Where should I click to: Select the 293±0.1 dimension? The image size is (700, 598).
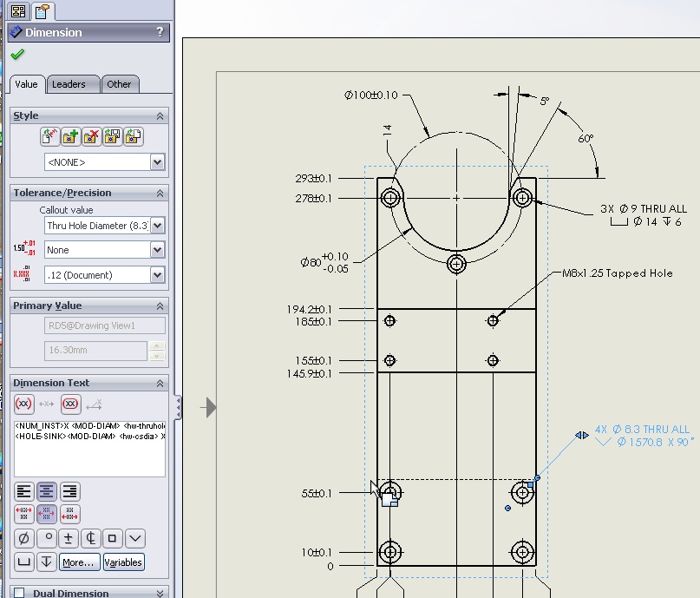tap(314, 179)
